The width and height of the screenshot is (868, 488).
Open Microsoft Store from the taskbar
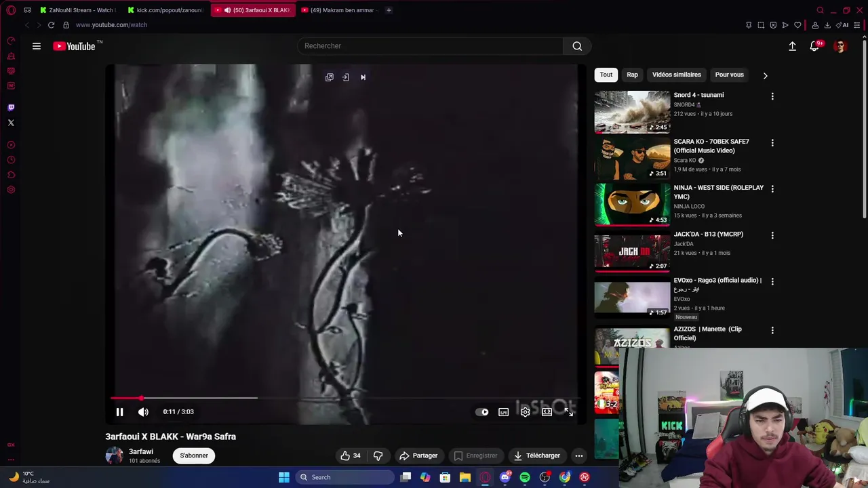445,477
